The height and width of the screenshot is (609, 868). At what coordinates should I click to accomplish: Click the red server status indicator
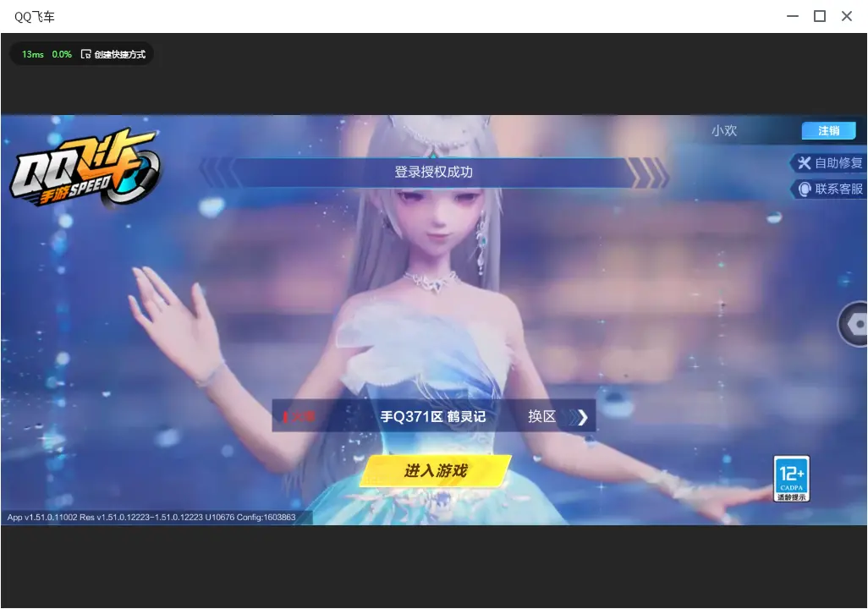[299, 416]
